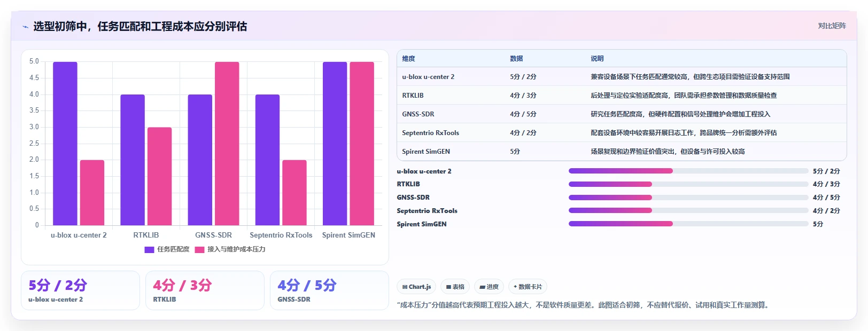Click the 5分 cell in Spirent SimGEN table row
The image size is (868, 331).
pyautogui.click(x=515, y=152)
